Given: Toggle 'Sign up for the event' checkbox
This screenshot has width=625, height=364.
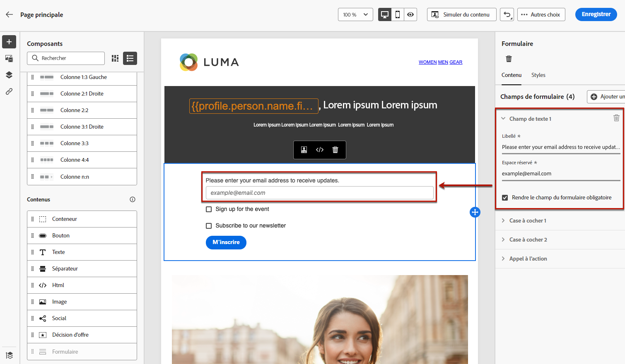Looking at the screenshot, I should (209, 209).
